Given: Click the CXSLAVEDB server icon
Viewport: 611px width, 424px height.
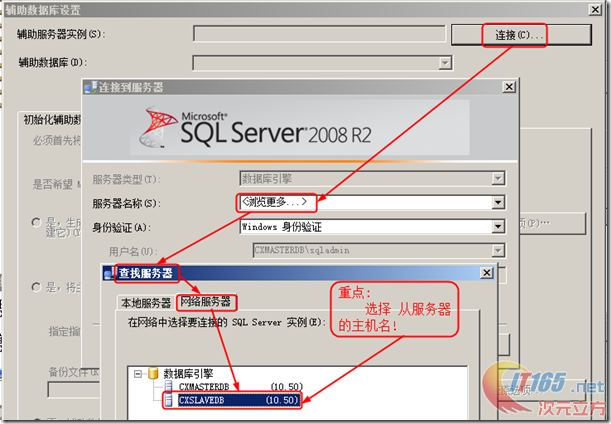Looking at the screenshot, I should click(x=169, y=400).
